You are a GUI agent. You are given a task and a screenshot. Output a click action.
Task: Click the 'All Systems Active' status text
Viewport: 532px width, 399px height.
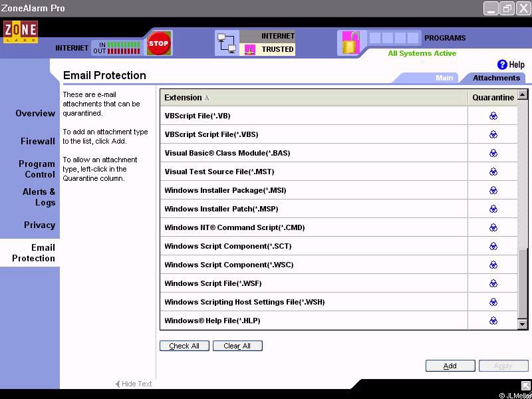[422, 53]
